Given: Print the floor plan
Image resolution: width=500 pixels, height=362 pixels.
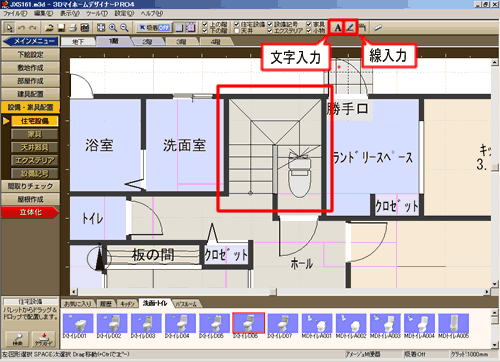Looking at the screenshot, I should click(x=73, y=28).
